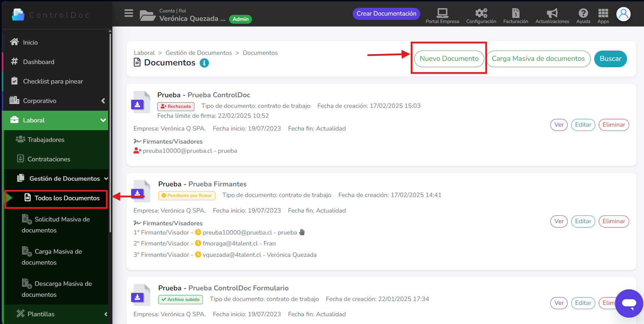Open Configuración gears icon
The image size is (644, 324).
481,13
